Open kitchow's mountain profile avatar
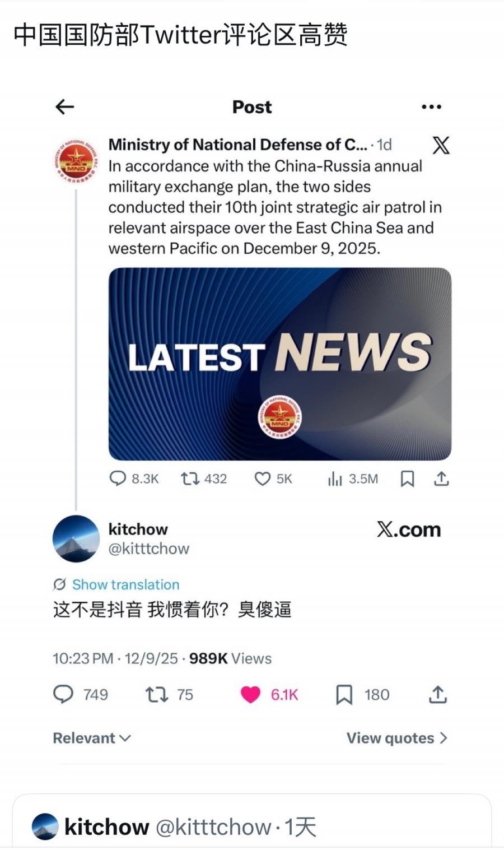The height and width of the screenshot is (850, 504). click(76, 538)
